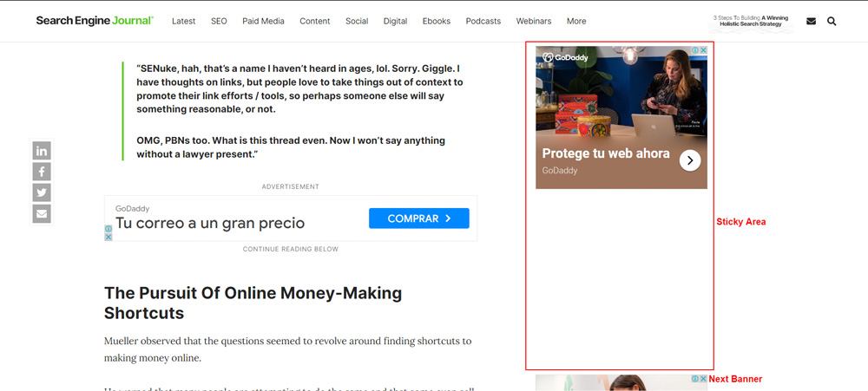The image size is (868, 391).
Task: Click paragraph beginning 'Mueller observed that the questions'
Action: (288, 349)
